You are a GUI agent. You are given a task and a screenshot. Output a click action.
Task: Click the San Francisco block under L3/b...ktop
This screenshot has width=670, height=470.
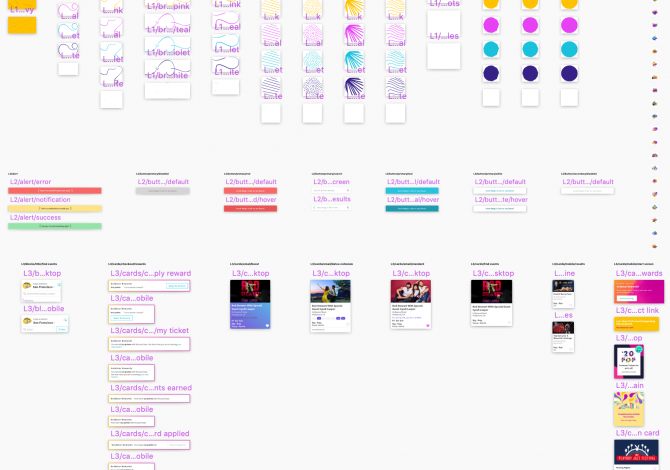41,291
